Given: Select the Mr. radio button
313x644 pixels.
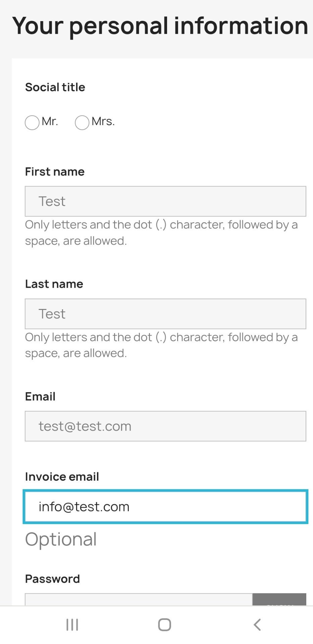Looking at the screenshot, I should pyautogui.click(x=32, y=122).
